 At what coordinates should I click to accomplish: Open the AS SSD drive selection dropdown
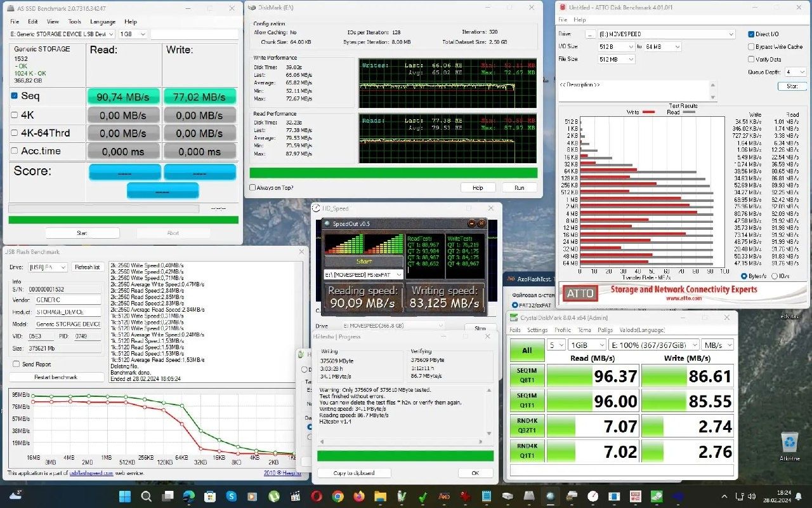tap(62, 34)
